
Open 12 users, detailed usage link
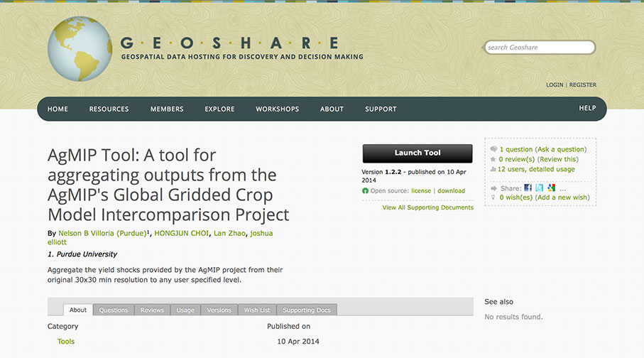click(536, 169)
